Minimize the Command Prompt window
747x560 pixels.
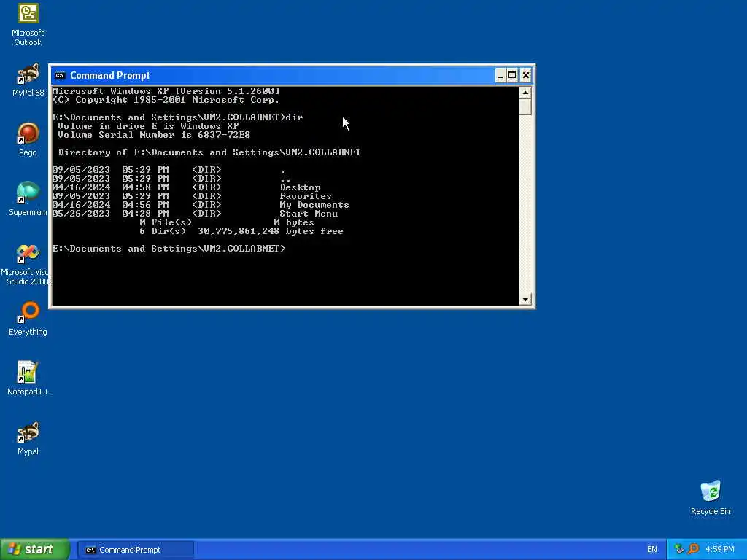click(500, 75)
